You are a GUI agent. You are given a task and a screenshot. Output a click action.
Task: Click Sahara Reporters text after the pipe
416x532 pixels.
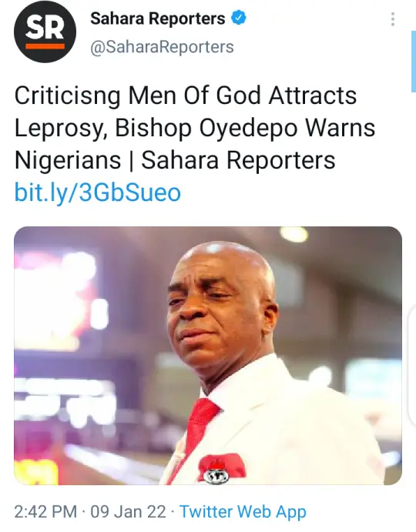(x=238, y=160)
